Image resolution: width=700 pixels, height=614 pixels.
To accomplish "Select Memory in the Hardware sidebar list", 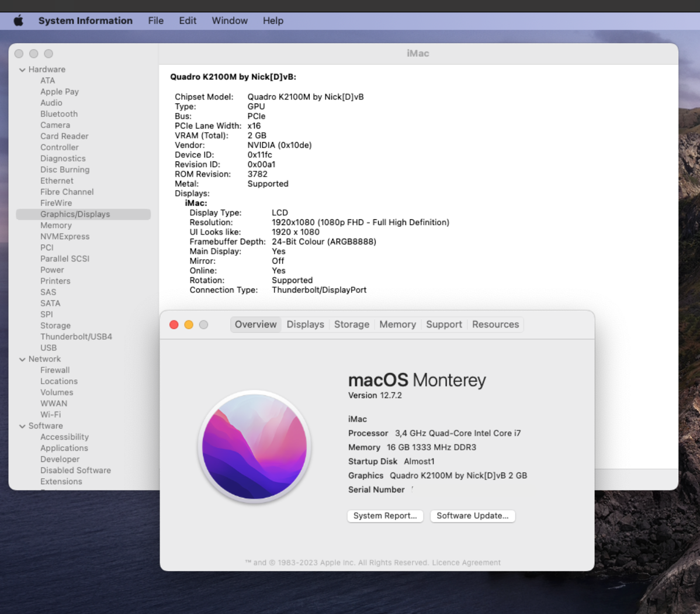I will click(56, 226).
